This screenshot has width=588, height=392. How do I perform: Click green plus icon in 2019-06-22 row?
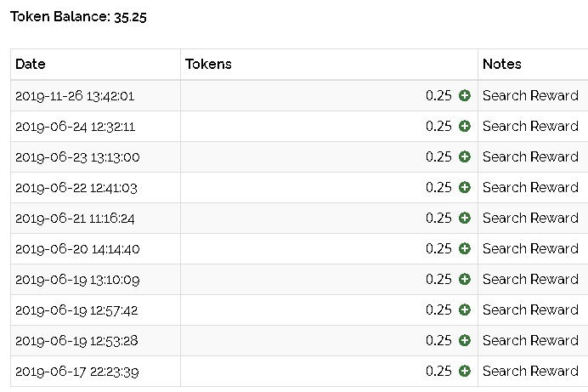pyautogui.click(x=464, y=188)
